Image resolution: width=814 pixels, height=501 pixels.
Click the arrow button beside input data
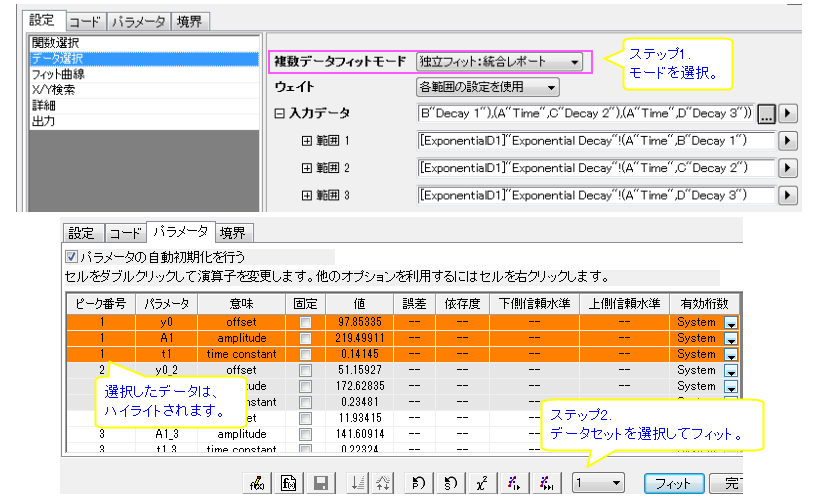tap(788, 113)
